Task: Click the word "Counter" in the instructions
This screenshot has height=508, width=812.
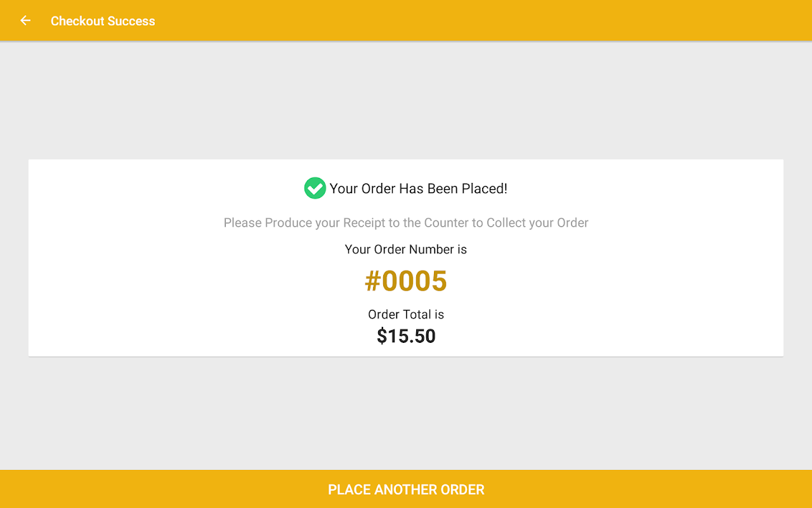Action: 446,223
